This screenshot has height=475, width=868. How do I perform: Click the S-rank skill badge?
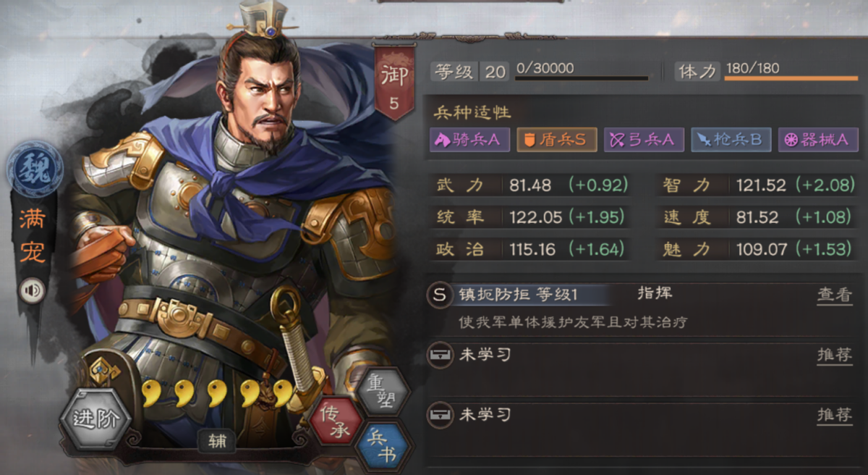pyautogui.click(x=438, y=295)
